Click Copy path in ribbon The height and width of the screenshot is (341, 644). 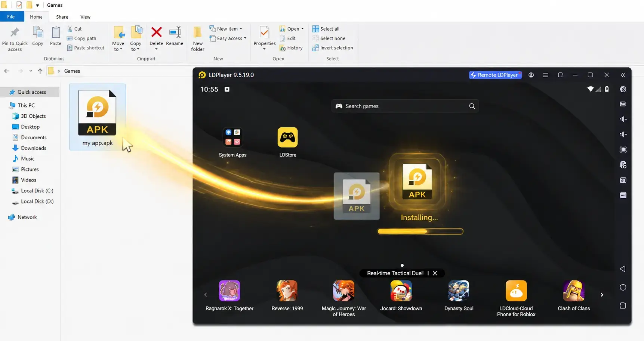tap(81, 38)
